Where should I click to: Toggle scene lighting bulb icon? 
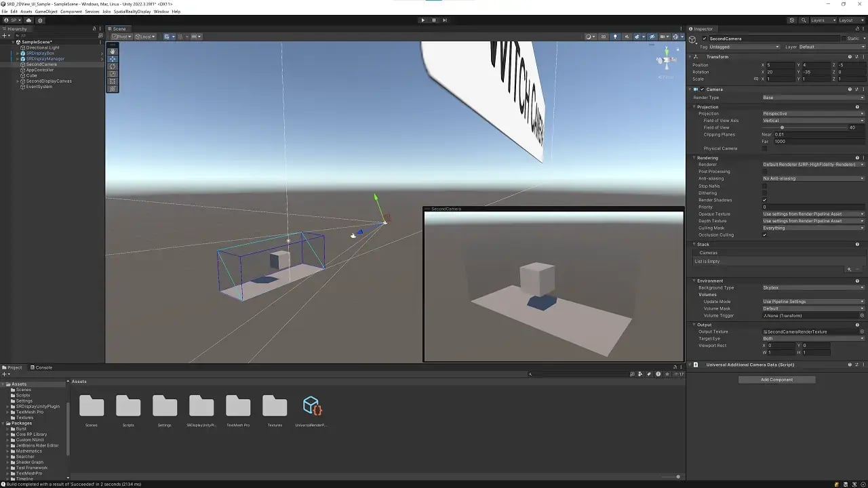(x=615, y=37)
